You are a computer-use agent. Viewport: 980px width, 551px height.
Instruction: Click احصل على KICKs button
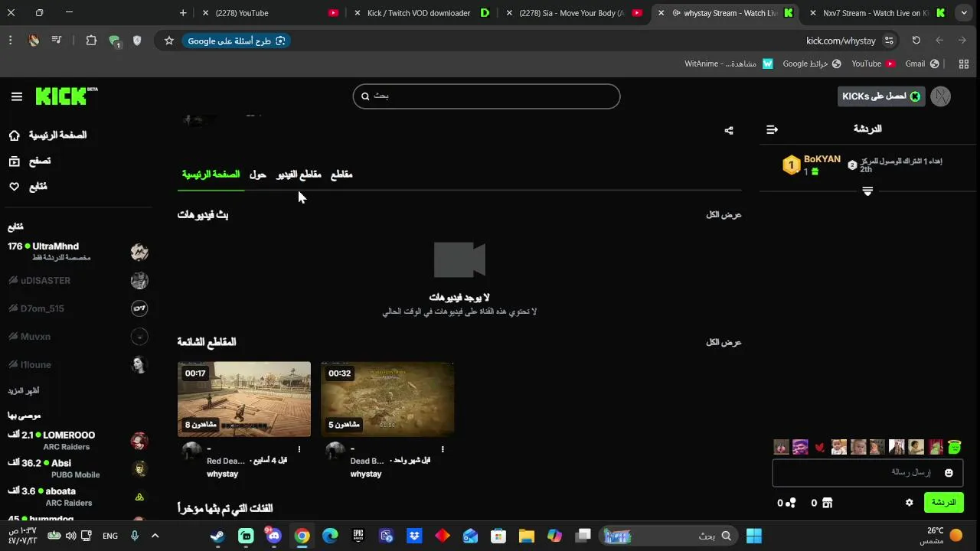pyautogui.click(x=881, y=96)
